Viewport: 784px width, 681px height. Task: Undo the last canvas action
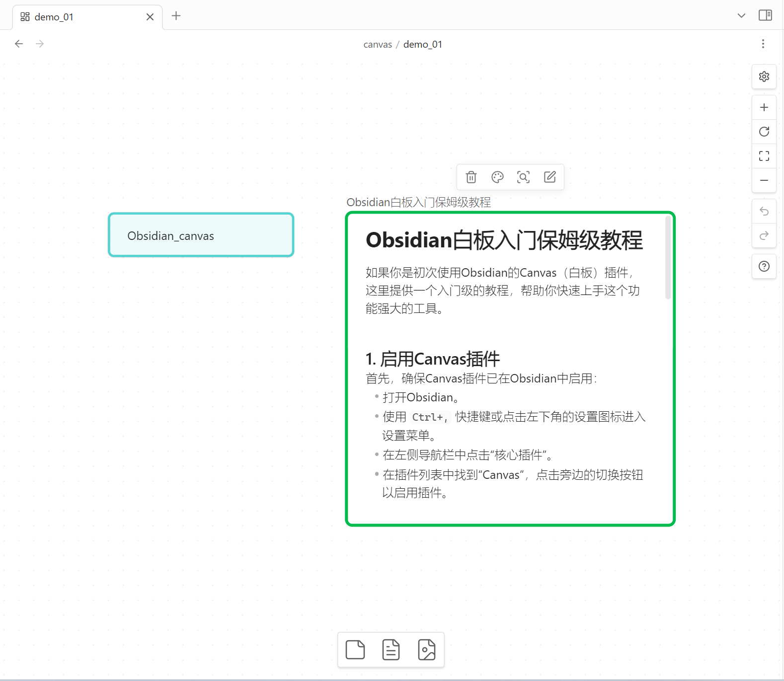[764, 211]
